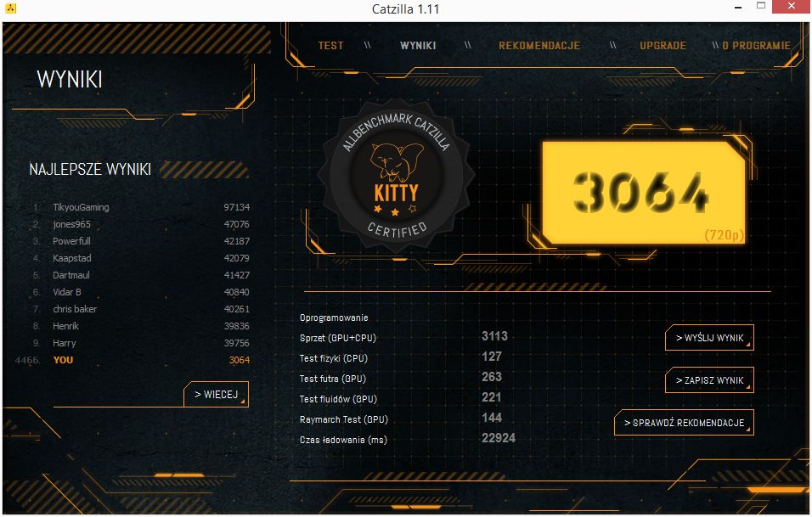Click the WYŚLIJ WYNIK button

click(709, 338)
